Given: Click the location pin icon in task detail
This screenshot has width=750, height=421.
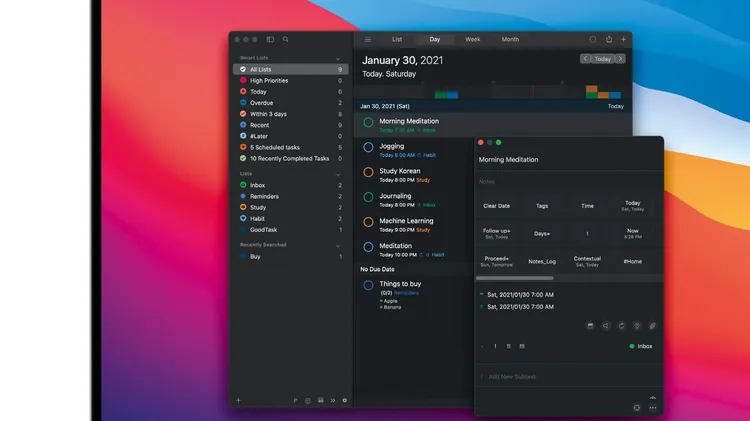Looking at the screenshot, I should click(x=637, y=325).
